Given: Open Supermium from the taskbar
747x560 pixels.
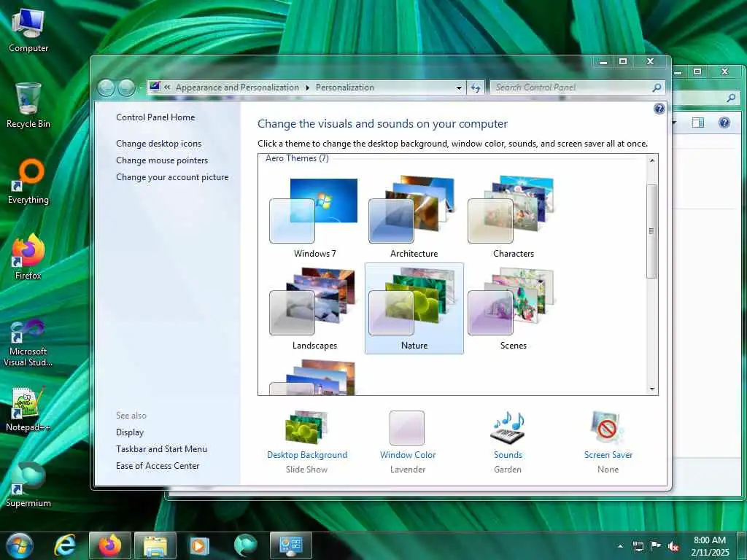Looking at the screenshot, I should point(245,545).
